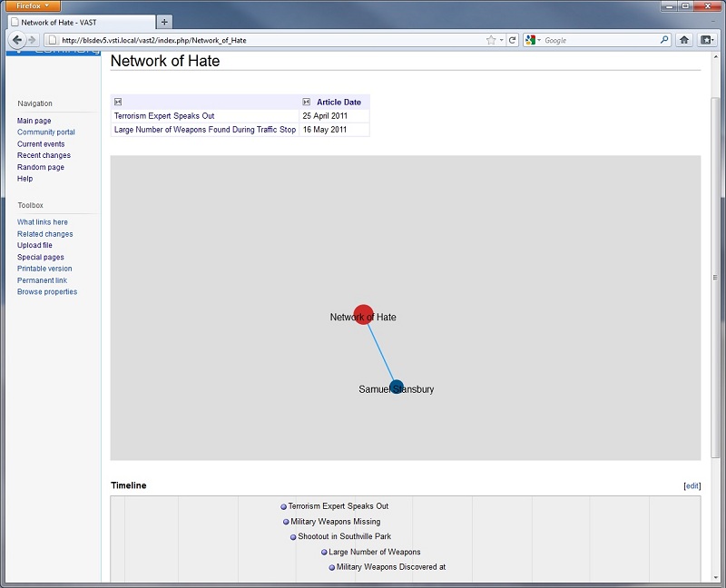This screenshot has width=726, height=588.
Task: Click the URL address field
Action: (x=272, y=40)
